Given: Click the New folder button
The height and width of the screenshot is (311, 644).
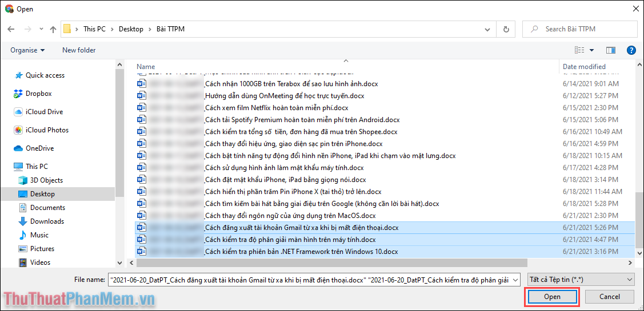Looking at the screenshot, I should [x=79, y=50].
